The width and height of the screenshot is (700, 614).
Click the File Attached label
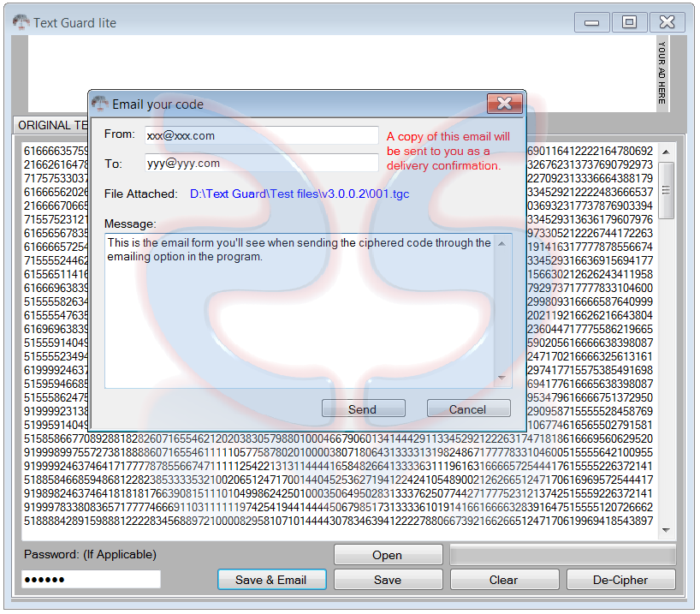click(x=140, y=194)
